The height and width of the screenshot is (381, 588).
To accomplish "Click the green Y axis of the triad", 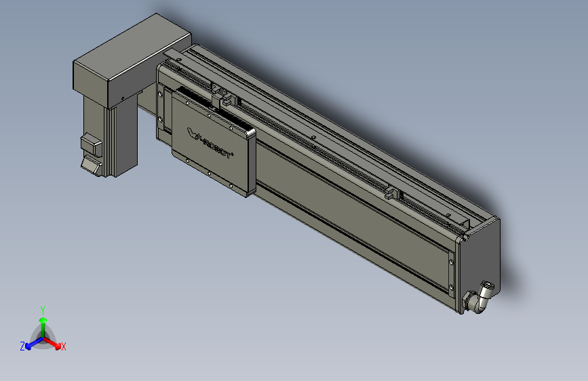I will (x=43, y=327).
